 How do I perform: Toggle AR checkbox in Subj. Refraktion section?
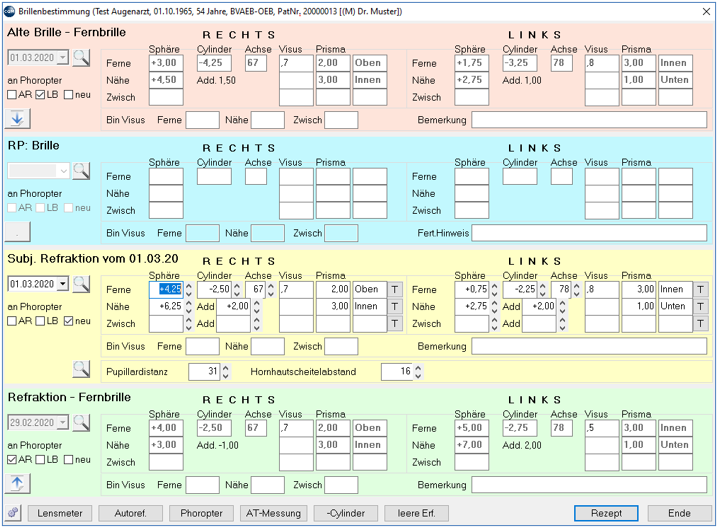point(12,321)
